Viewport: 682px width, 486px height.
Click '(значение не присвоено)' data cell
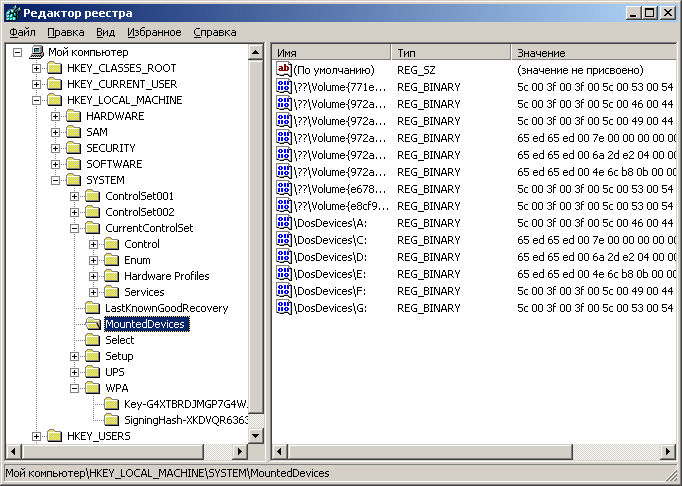click(580, 70)
